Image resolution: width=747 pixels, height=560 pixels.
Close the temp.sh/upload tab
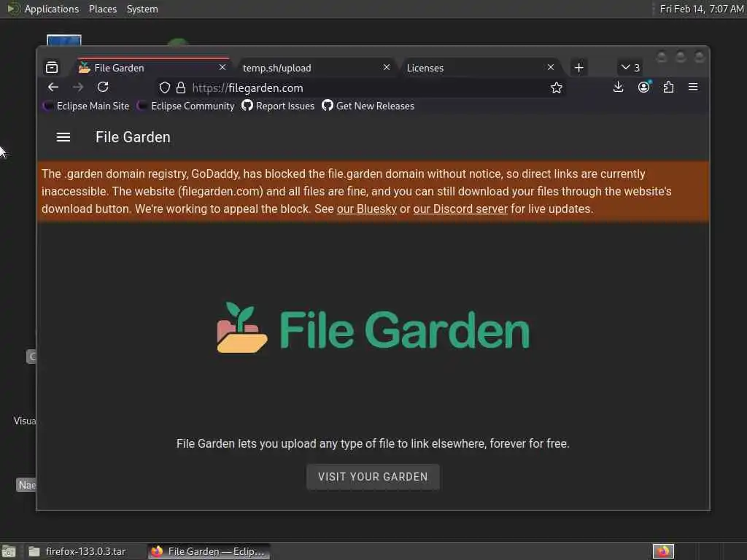pos(387,68)
